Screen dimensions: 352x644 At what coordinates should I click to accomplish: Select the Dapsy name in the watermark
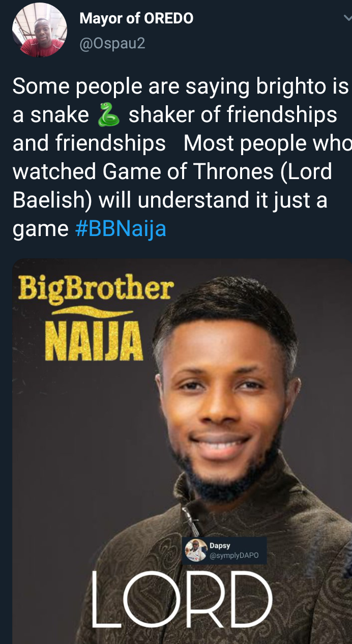point(220,546)
